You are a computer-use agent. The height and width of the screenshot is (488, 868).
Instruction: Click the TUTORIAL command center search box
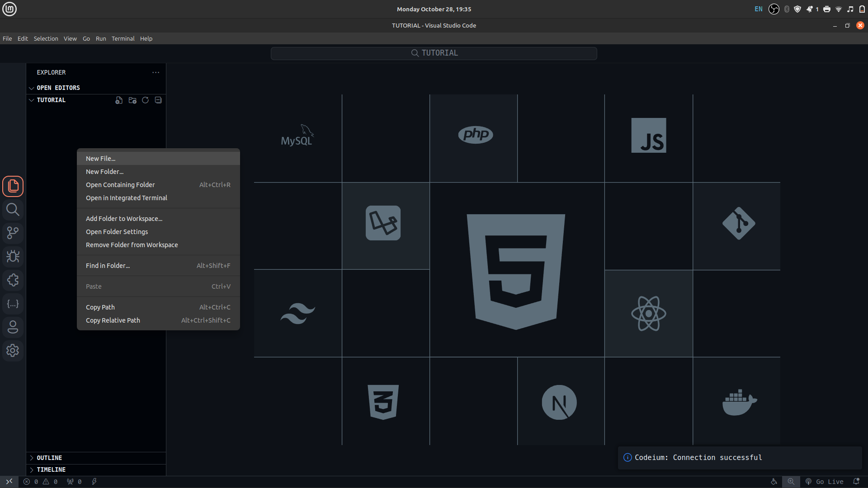(x=434, y=53)
